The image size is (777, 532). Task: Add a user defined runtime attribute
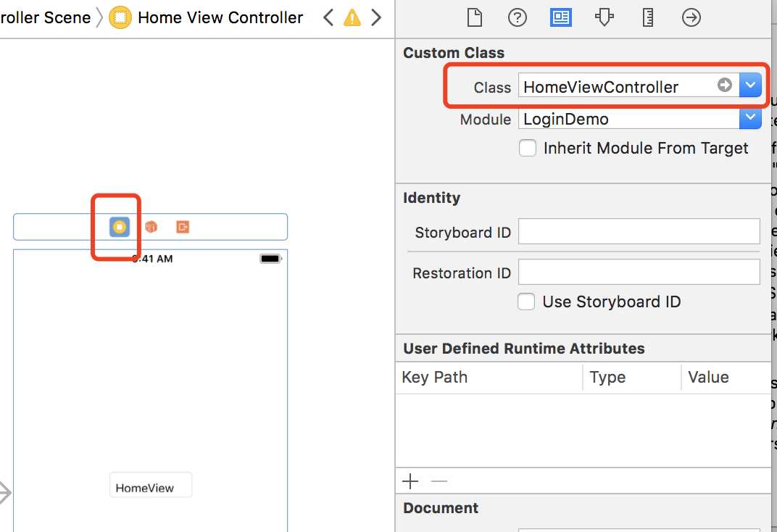pos(410,481)
